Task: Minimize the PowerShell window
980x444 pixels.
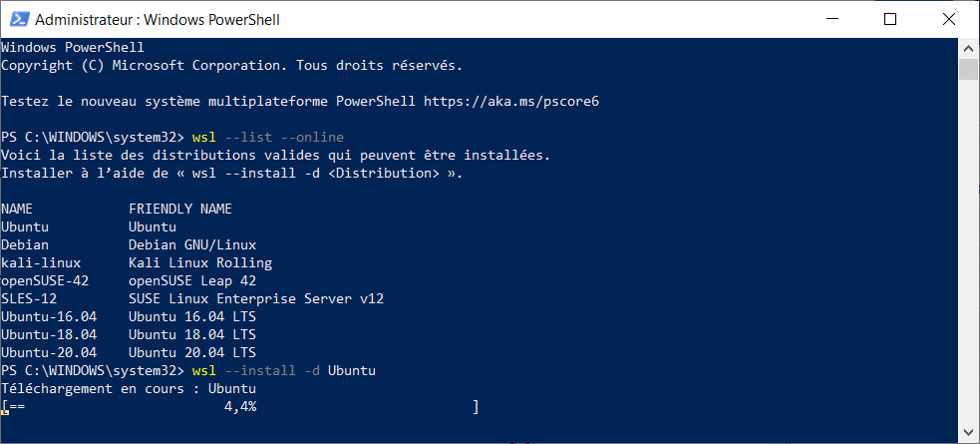Action: [832, 19]
